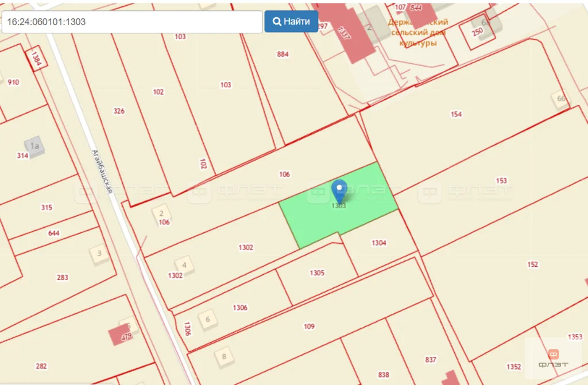Select parcel number 837
Screen dimensions: 588x385
(x=431, y=360)
